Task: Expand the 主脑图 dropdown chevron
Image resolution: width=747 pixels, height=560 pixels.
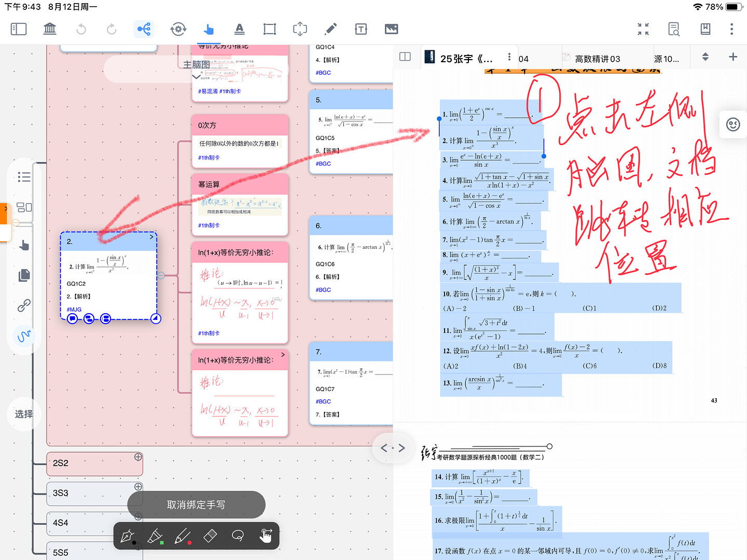Action: (196, 76)
